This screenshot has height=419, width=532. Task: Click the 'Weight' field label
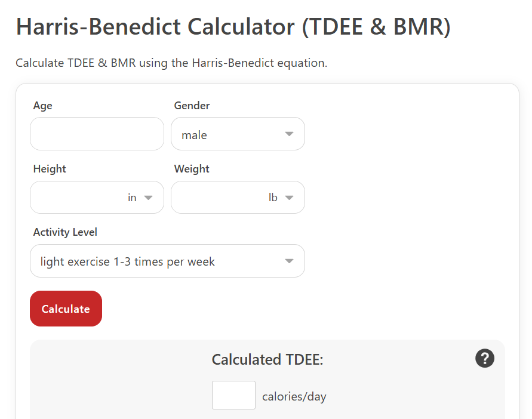(192, 169)
